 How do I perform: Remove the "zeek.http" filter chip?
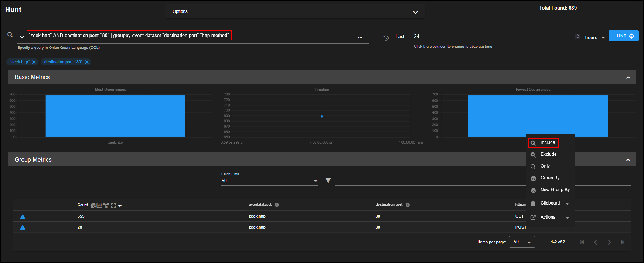(34, 62)
